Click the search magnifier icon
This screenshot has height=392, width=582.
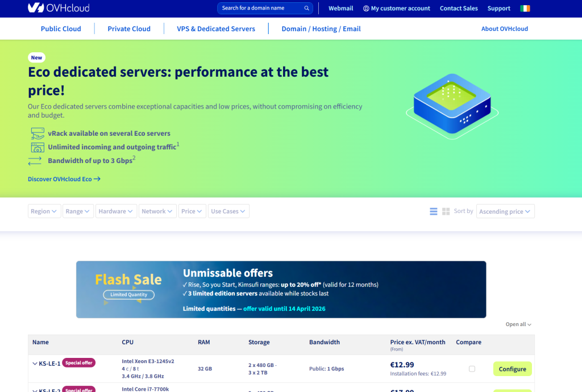[x=307, y=9]
